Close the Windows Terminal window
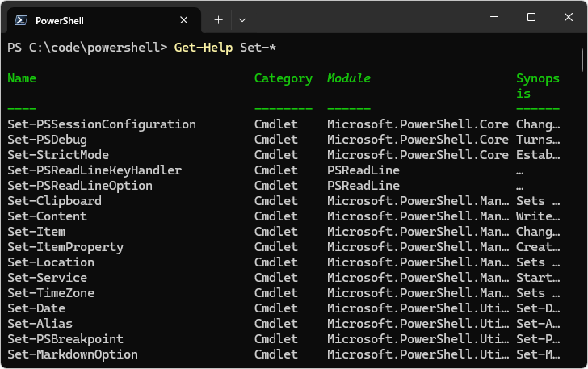This screenshot has width=588, height=369. [568, 18]
